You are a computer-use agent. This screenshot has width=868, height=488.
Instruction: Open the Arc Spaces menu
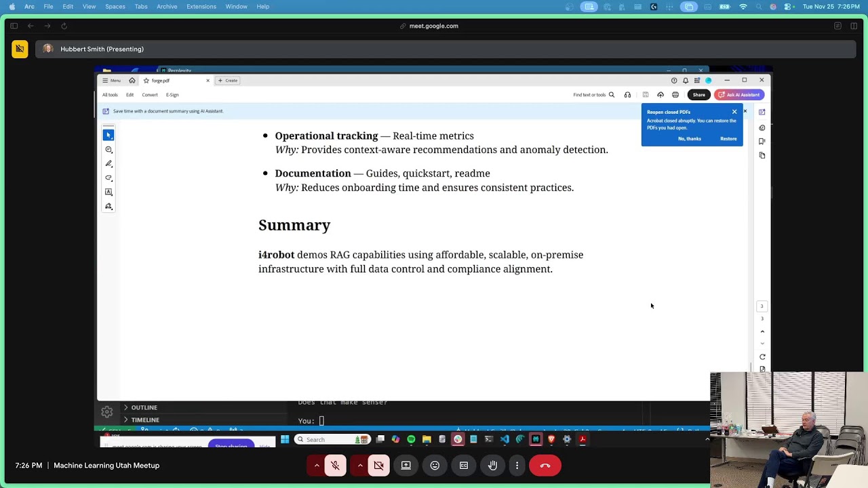point(115,7)
